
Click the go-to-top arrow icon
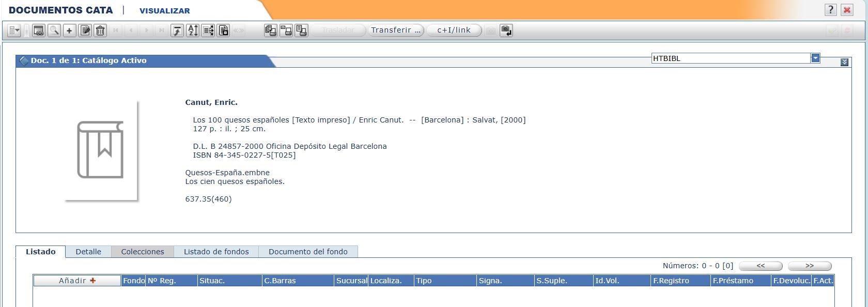177,30
